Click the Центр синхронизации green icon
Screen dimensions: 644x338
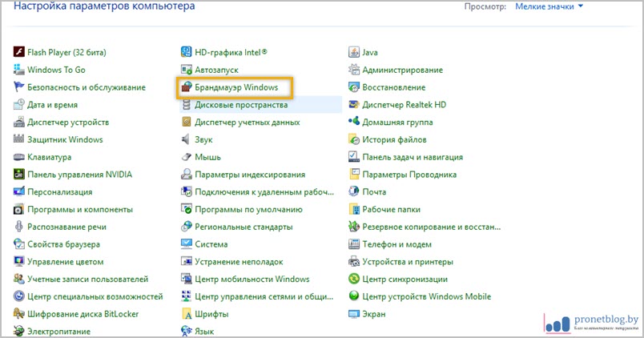[354, 279]
